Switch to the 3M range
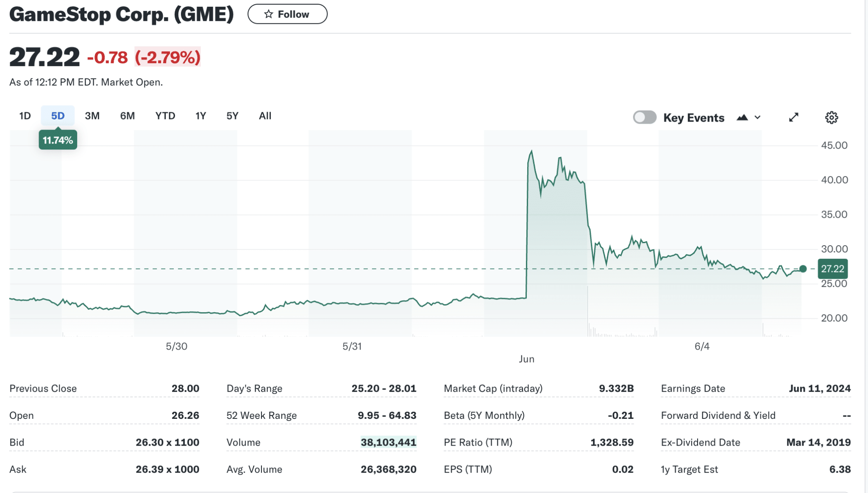Image resolution: width=868 pixels, height=493 pixels. [92, 116]
